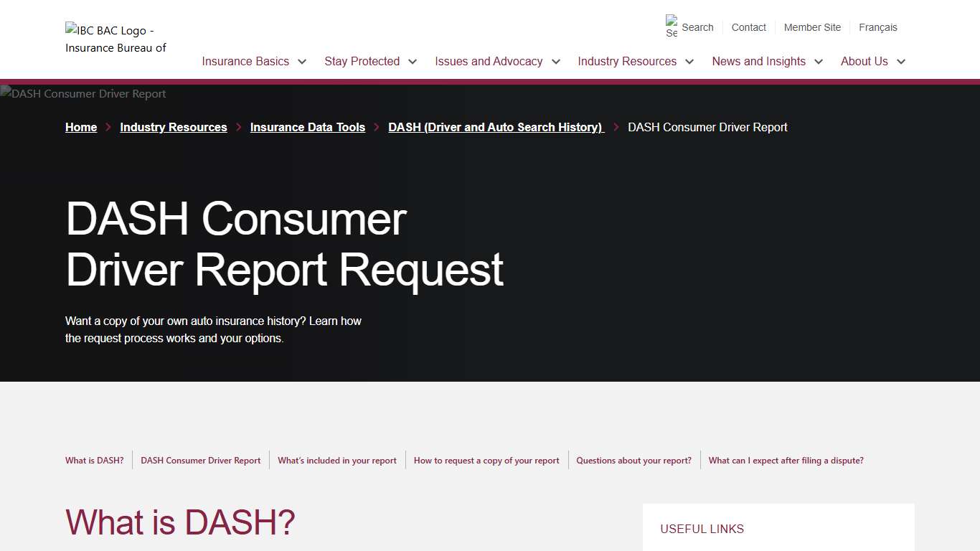Open Questions about your report? section

[x=634, y=460]
